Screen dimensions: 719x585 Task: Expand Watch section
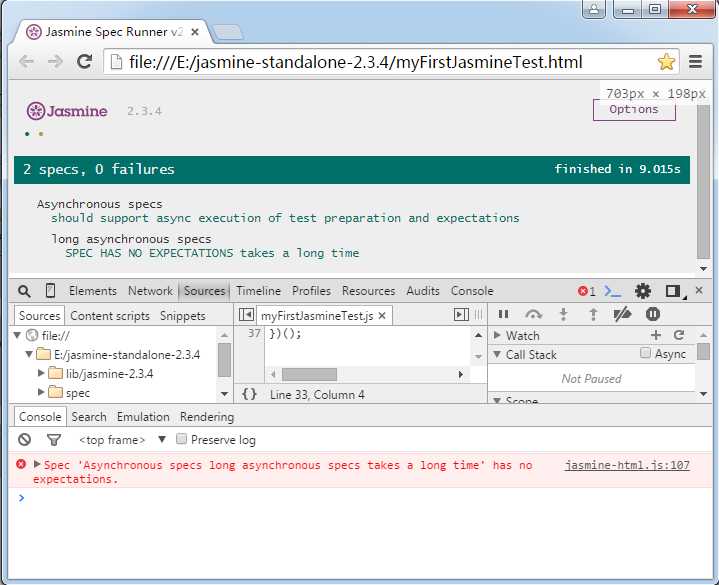click(x=497, y=335)
